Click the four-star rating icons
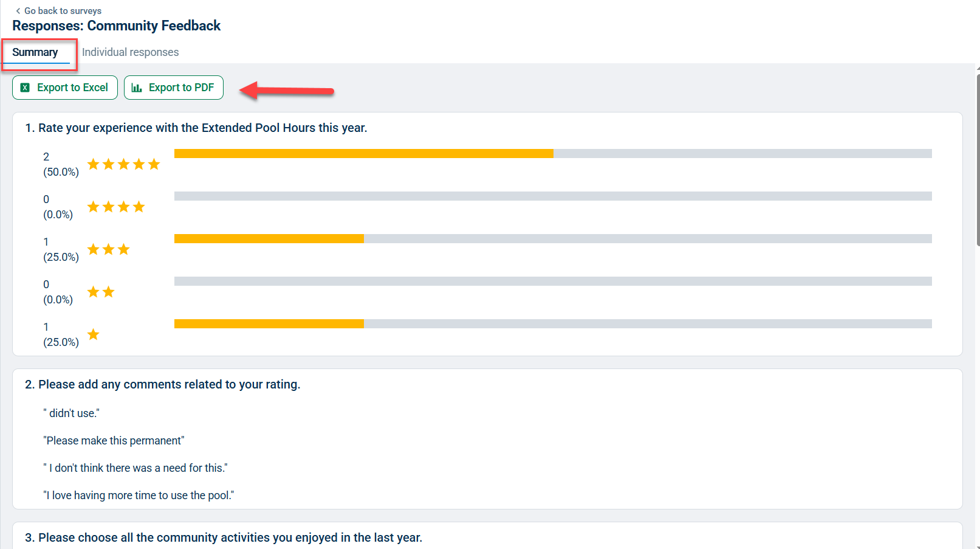Image resolution: width=980 pixels, height=549 pixels. 116,207
